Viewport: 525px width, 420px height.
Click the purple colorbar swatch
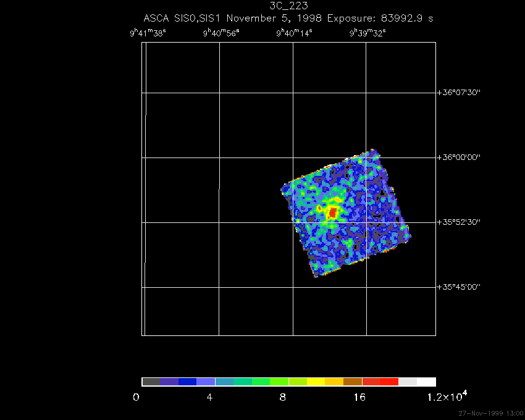click(169, 382)
